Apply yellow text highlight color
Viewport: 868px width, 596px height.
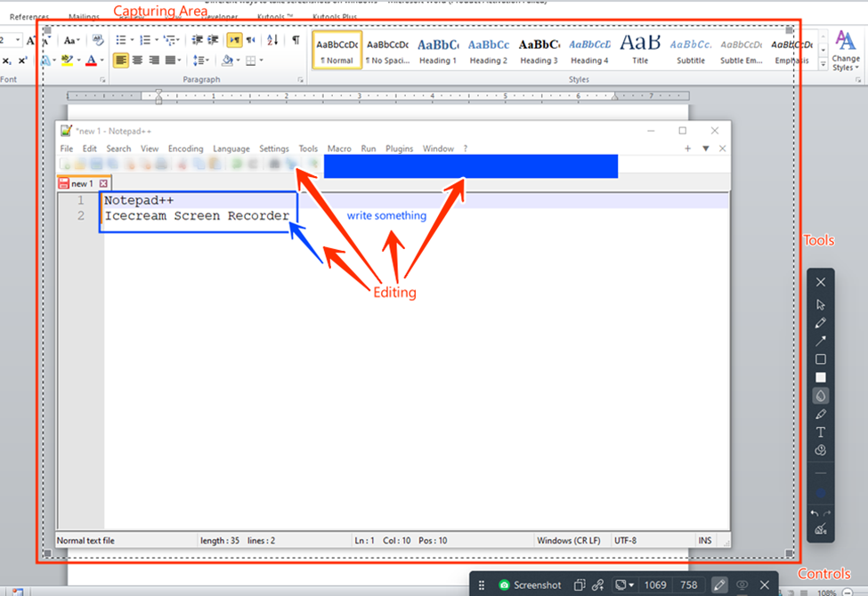(x=67, y=60)
